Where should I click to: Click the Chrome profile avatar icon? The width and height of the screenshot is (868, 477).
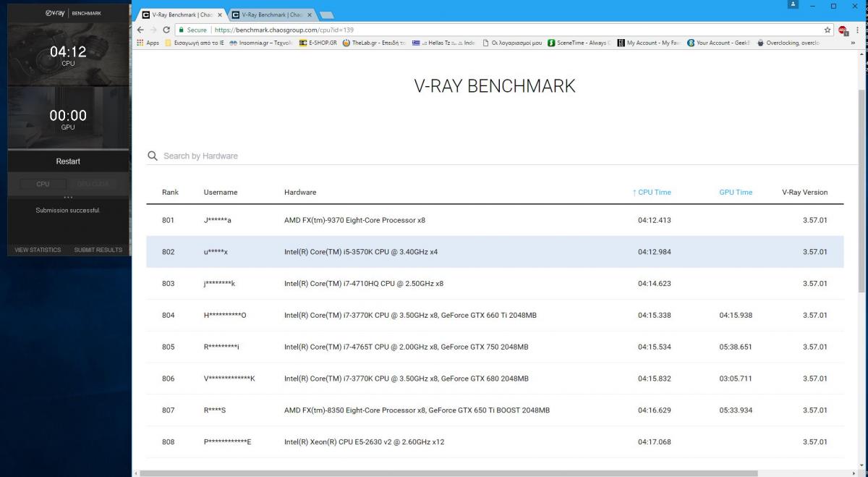coord(793,5)
